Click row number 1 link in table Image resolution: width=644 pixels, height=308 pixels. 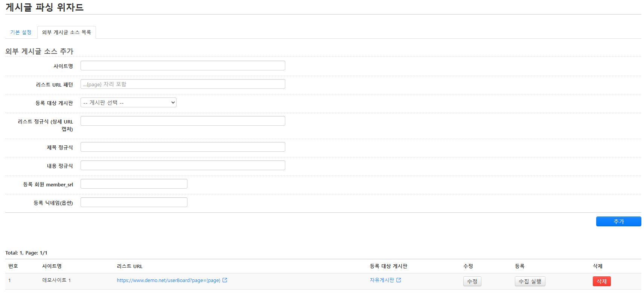(10, 281)
